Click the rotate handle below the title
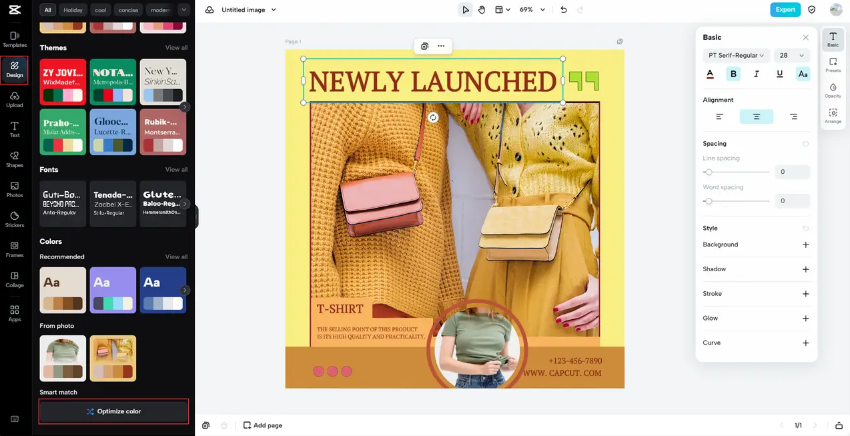The image size is (850, 436). (x=433, y=118)
